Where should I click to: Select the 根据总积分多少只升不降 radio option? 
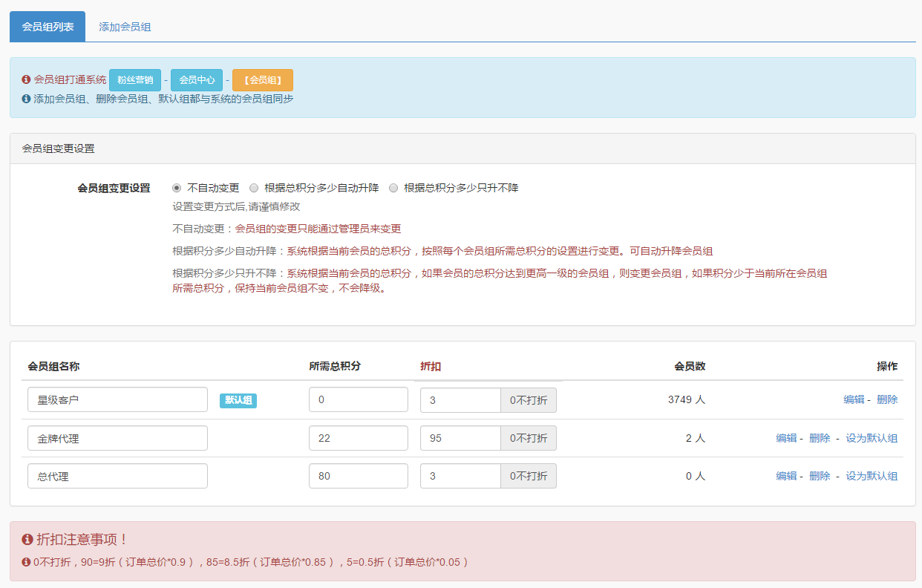point(393,188)
